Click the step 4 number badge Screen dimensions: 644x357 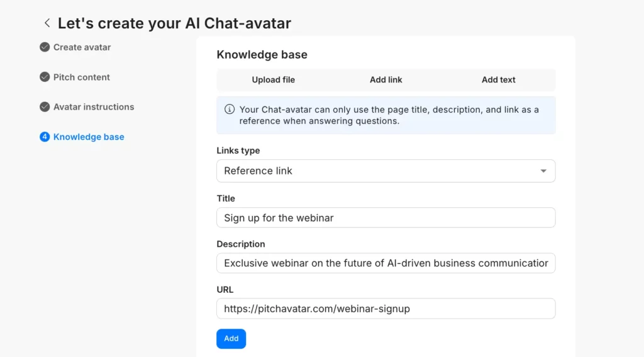[45, 137]
